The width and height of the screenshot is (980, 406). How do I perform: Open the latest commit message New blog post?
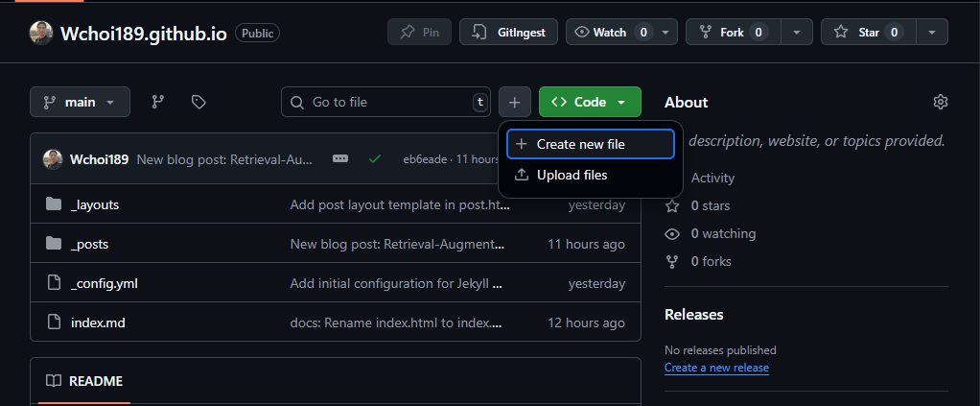pos(224,159)
